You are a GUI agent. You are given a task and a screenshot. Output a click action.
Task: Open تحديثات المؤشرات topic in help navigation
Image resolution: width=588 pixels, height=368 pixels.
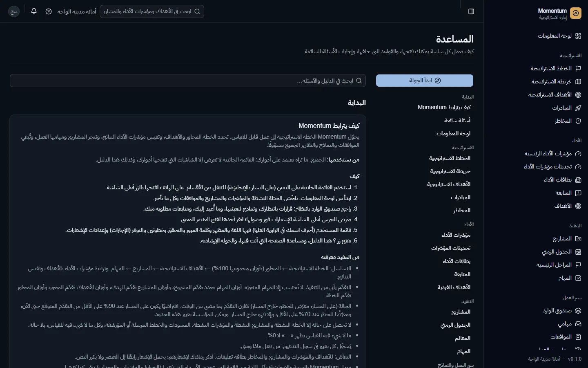(451, 248)
